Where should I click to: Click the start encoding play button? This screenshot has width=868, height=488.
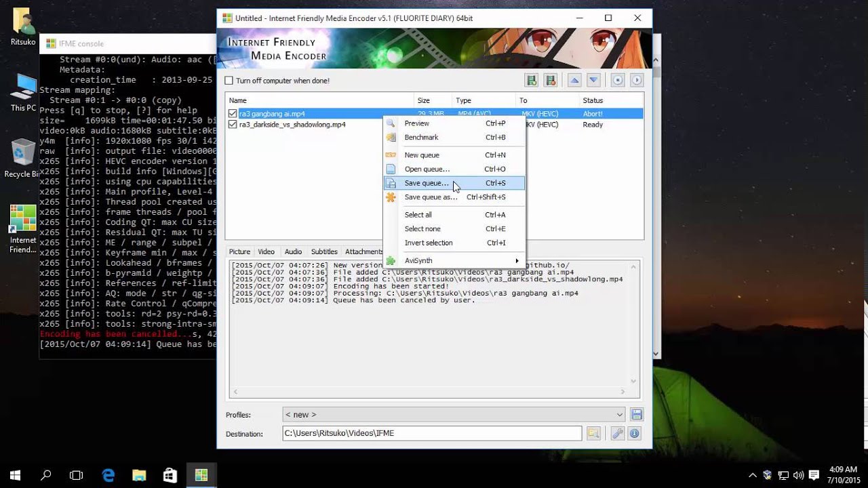point(636,80)
